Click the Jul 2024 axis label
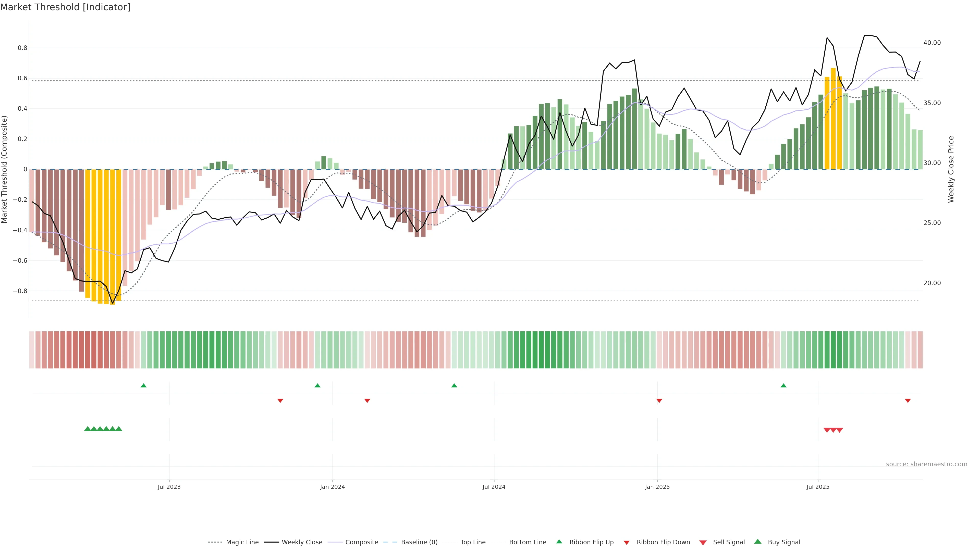 (494, 487)
